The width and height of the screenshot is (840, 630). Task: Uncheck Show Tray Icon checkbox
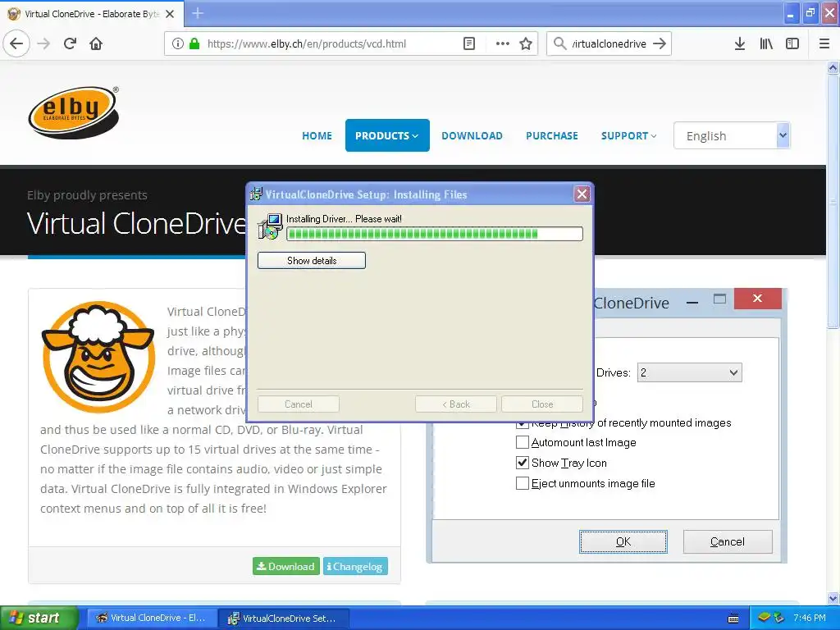(523, 463)
